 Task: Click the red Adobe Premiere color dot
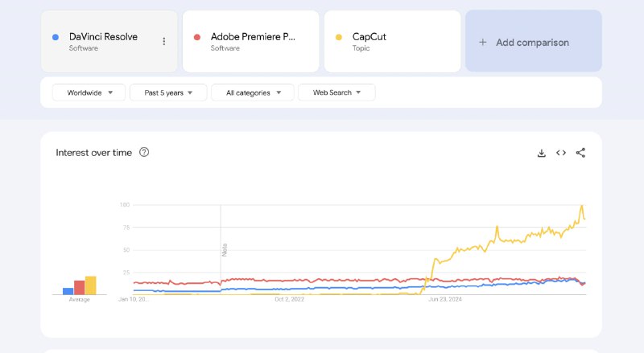[x=197, y=37]
